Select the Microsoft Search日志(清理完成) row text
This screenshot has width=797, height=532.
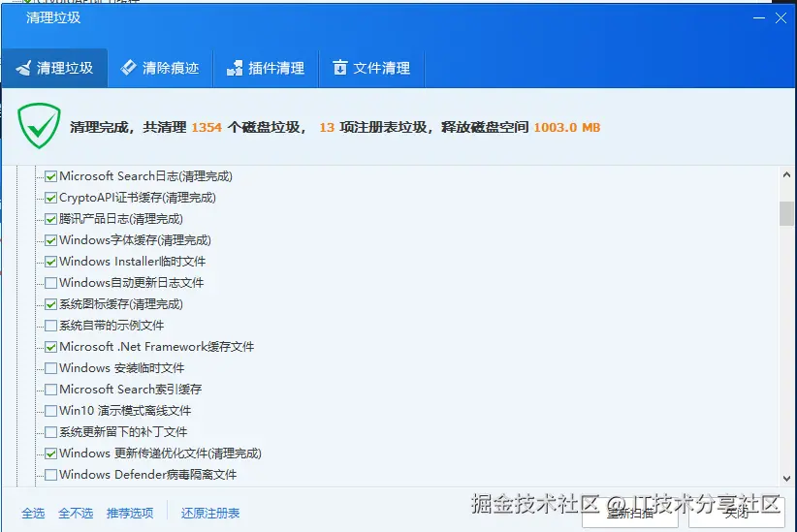(145, 176)
